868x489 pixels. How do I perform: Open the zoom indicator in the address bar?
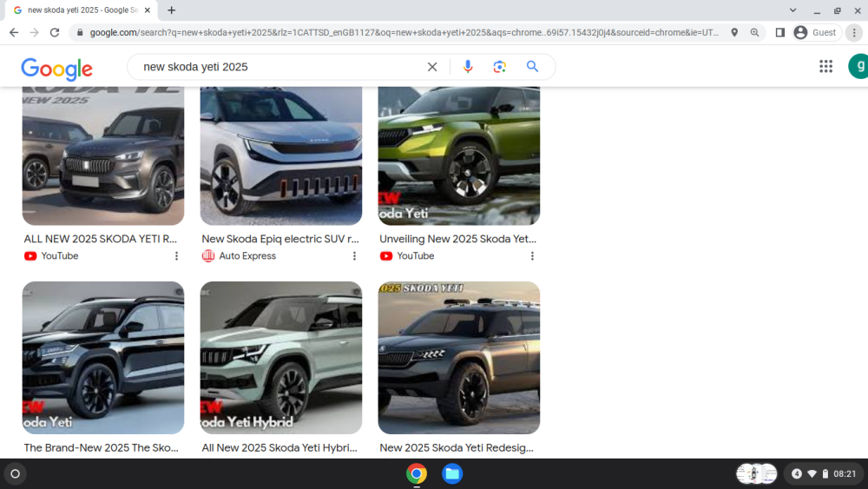(754, 33)
